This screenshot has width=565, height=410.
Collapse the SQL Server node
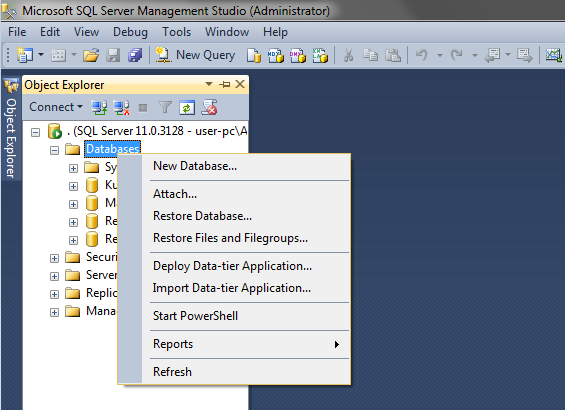coord(35,132)
